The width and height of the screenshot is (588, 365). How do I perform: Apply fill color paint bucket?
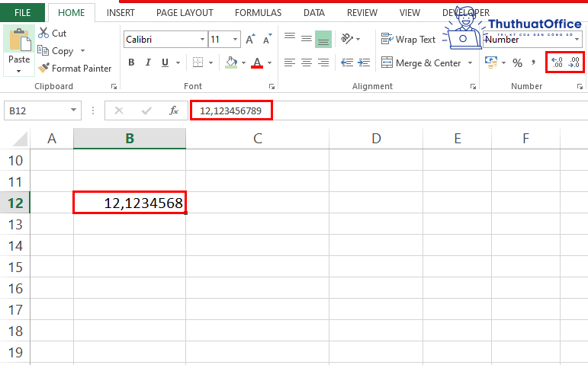point(231,62)
